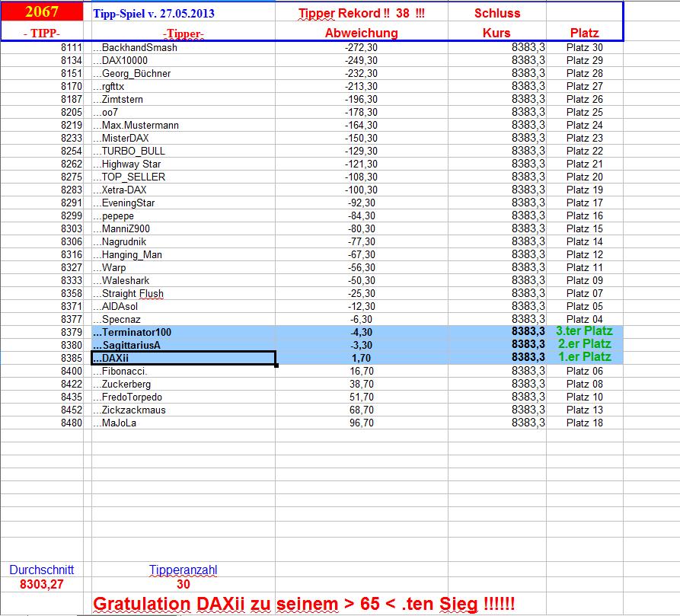Select the "Abweichung" column header

(x=362, y=32)
